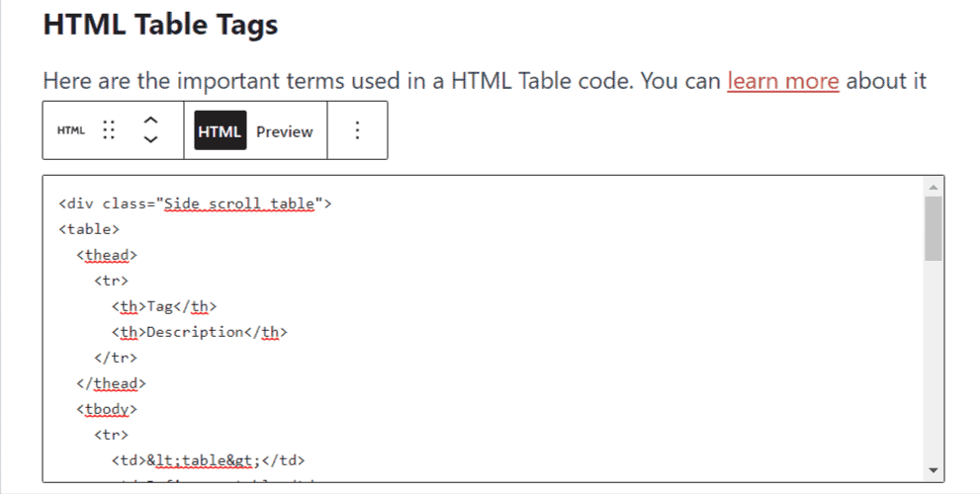Move block down with the down chevron
Screen dimensions: 980x494
tap(150, 139)
